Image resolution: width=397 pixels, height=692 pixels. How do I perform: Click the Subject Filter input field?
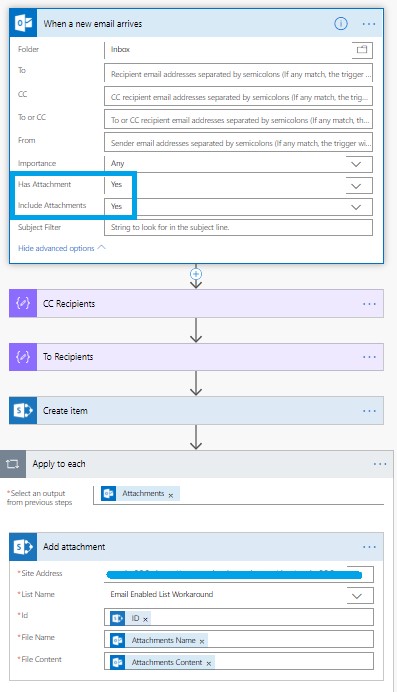[x=238, y=228]
